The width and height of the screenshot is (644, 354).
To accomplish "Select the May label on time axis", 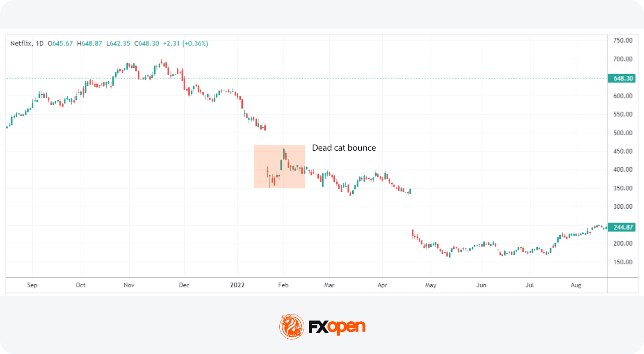I will coord(430,285).
